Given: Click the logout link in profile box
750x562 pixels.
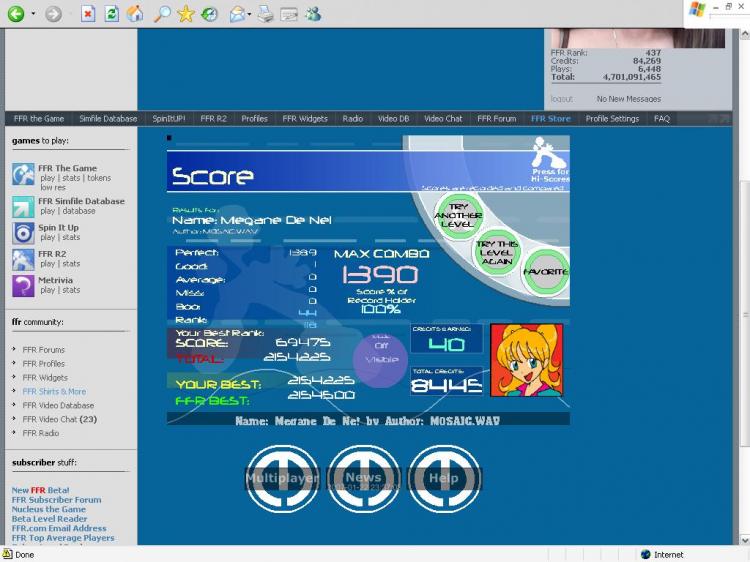Looking at the screenshot, I should tap(561, 99).
